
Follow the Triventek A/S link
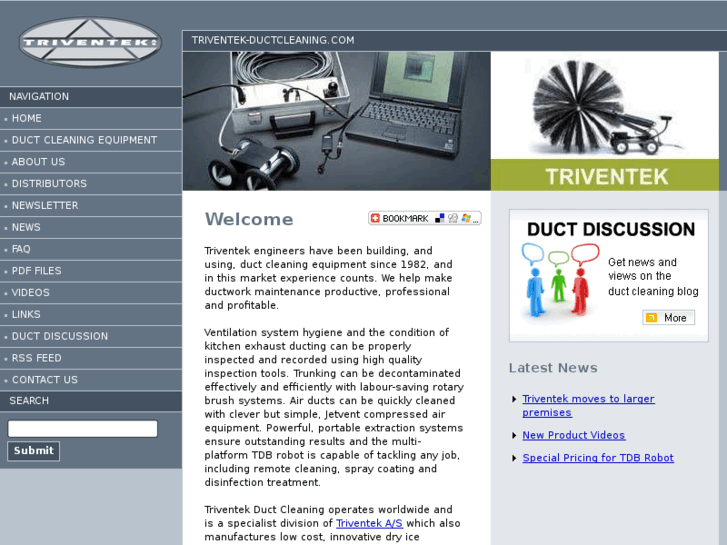(x=369, y=523)
